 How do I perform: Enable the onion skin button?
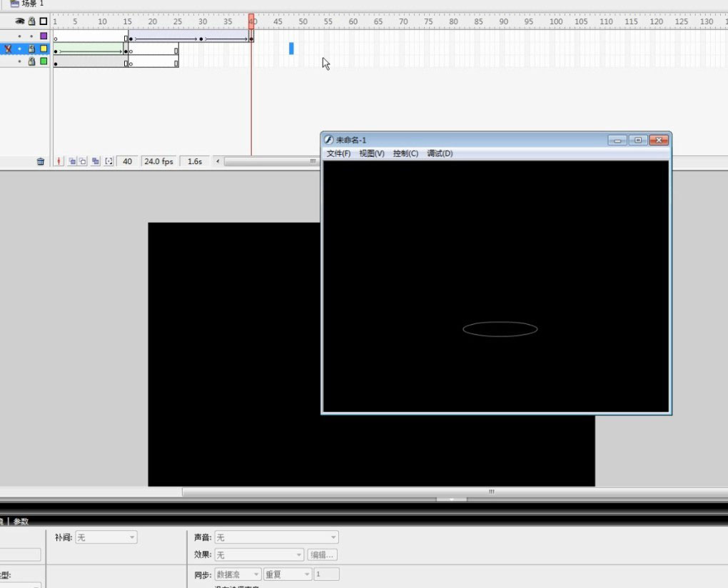point(72,161)
